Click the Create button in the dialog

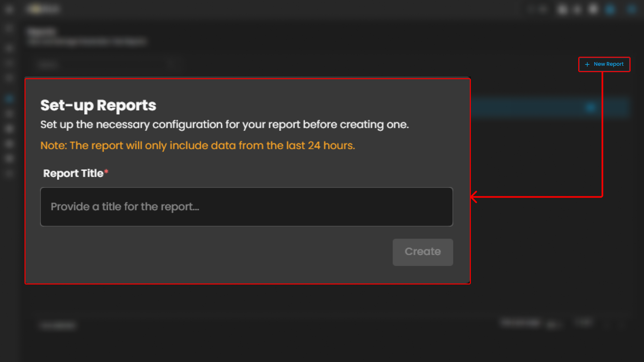(423, 252)
